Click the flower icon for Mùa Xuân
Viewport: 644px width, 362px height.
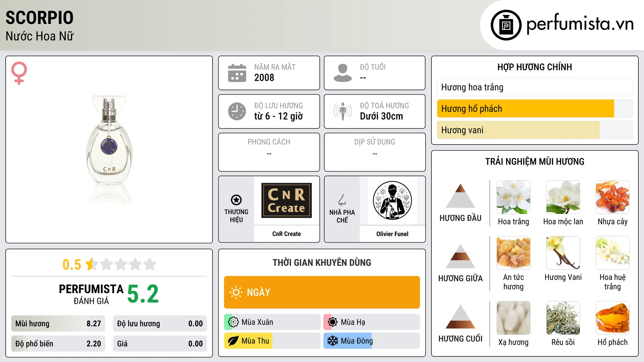233,322
